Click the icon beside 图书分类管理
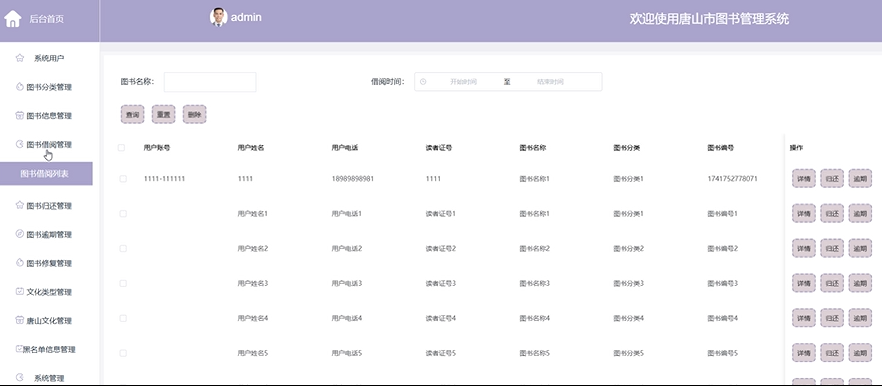Viewport: 882px width, 386px height. [x=20, y=87]
